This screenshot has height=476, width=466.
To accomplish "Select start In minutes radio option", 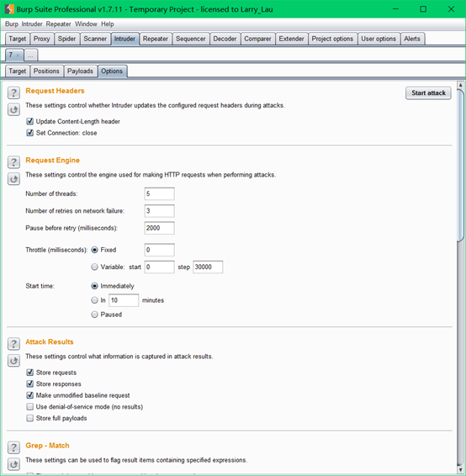I will 95,300.
